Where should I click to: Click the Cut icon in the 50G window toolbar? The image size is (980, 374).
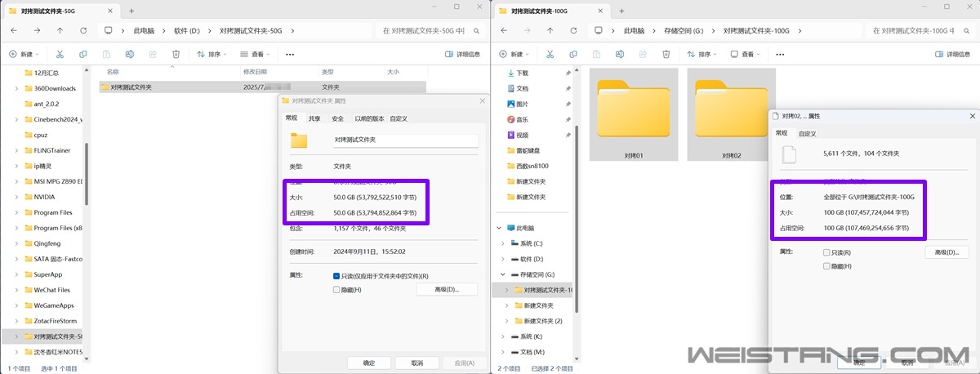pos(60,55)
